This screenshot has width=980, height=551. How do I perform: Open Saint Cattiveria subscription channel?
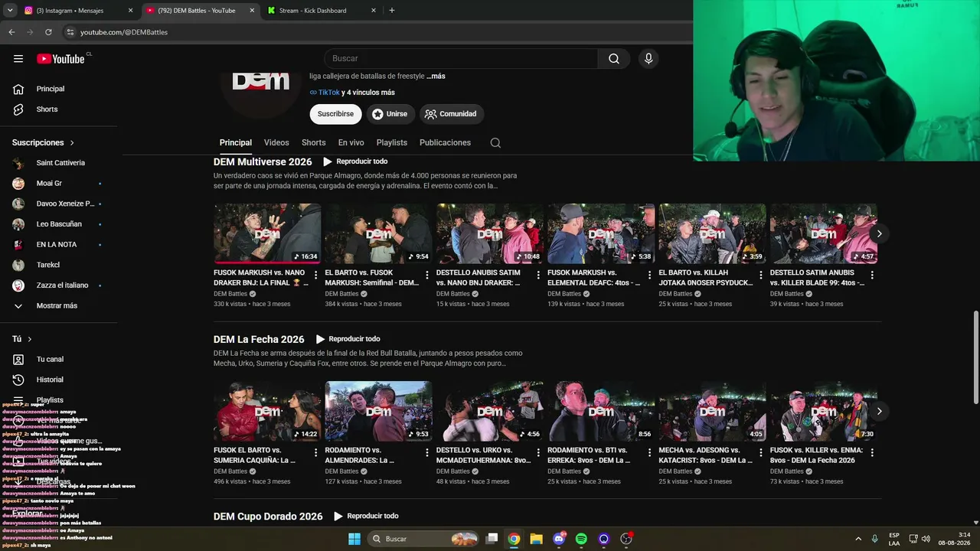coord(59,163)
